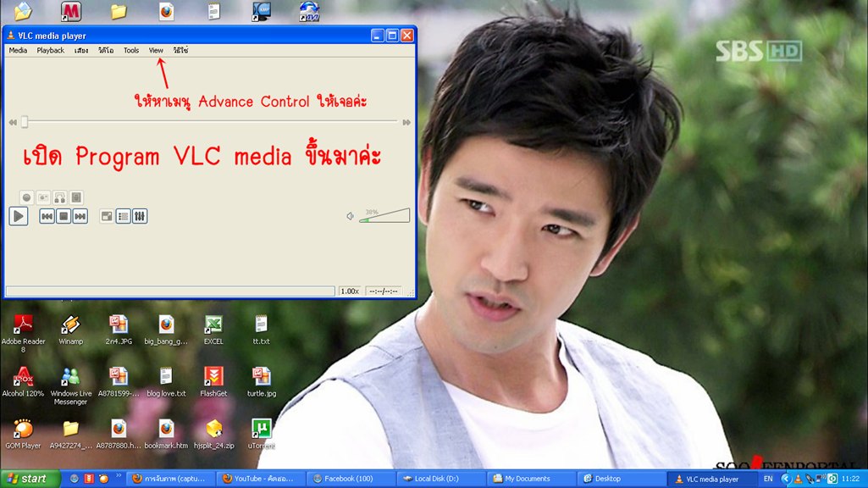Screen dimensions: 868x488
Task: Click the A-B loop button
Action: click(60, 197)
